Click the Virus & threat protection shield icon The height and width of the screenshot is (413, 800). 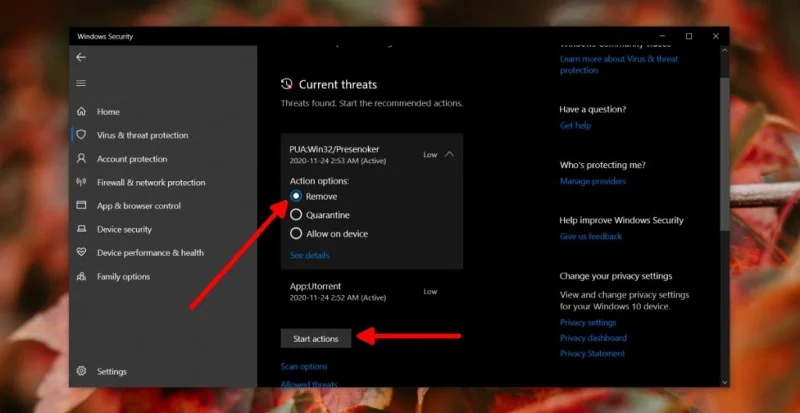81,135
